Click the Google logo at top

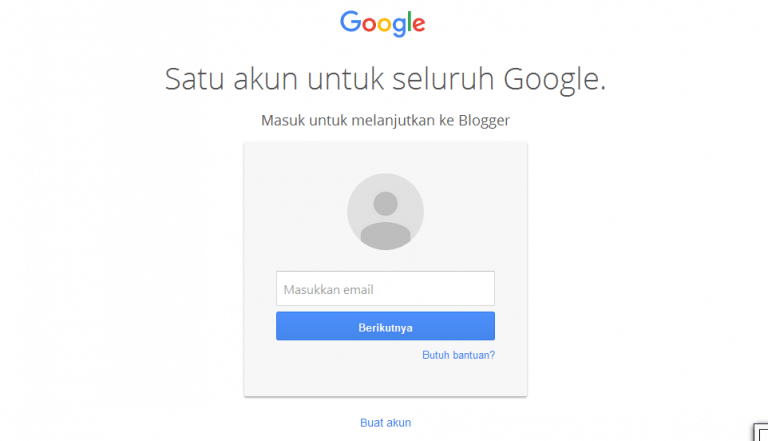click(x=383, y=23)
